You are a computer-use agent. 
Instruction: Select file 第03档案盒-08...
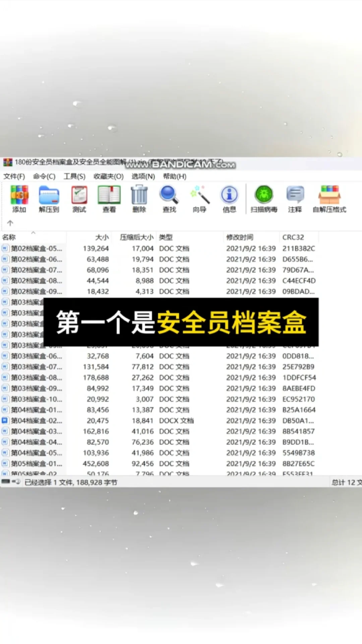point(36,377)
